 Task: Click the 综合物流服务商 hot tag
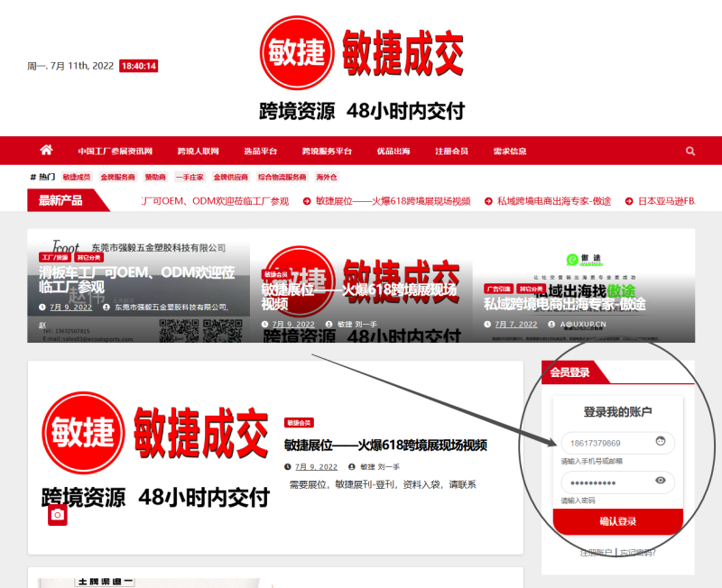[x=282, y=177]
